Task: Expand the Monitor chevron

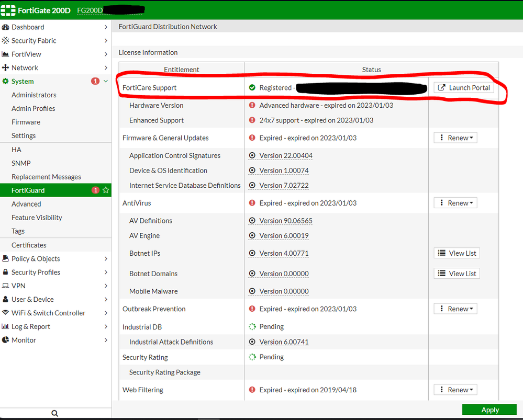Action: pyautogui.click(x=106, y=340)
